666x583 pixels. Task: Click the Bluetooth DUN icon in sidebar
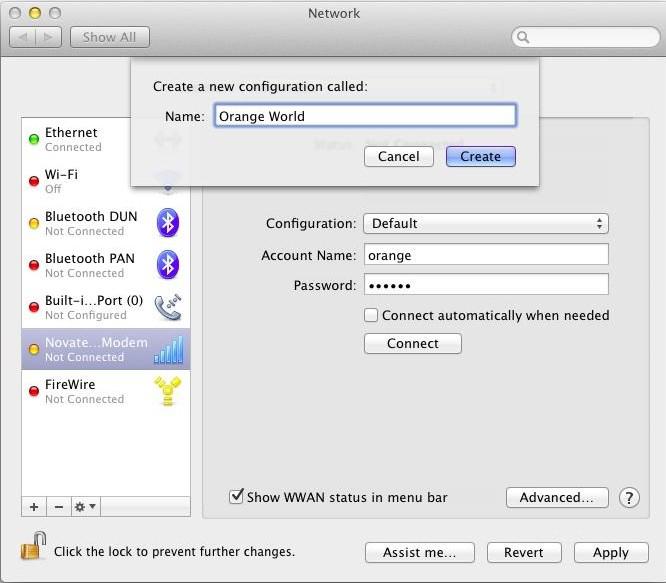pyautogui.click(x=168, y=223)
